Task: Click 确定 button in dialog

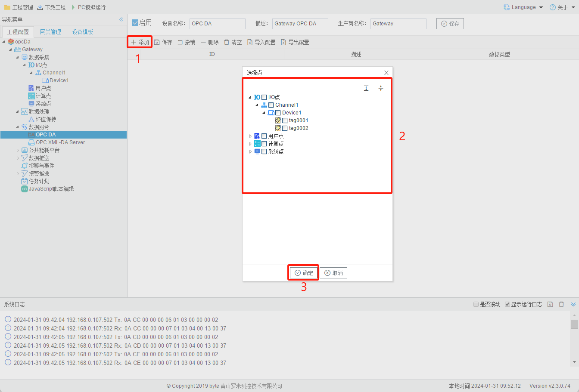Action: coord(304,273)
